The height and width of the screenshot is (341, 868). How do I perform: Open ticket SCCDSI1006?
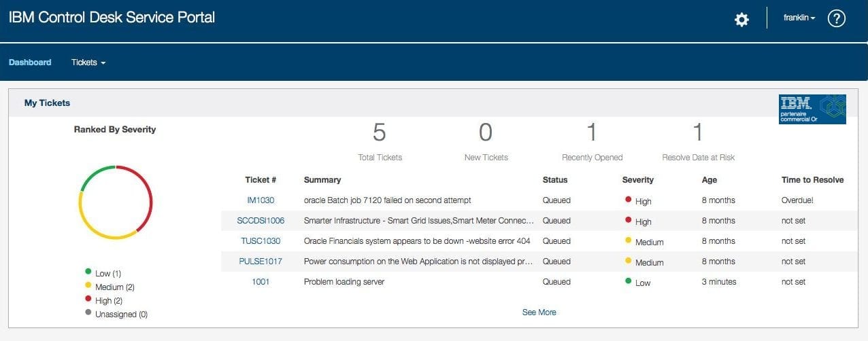click(261, 221)
